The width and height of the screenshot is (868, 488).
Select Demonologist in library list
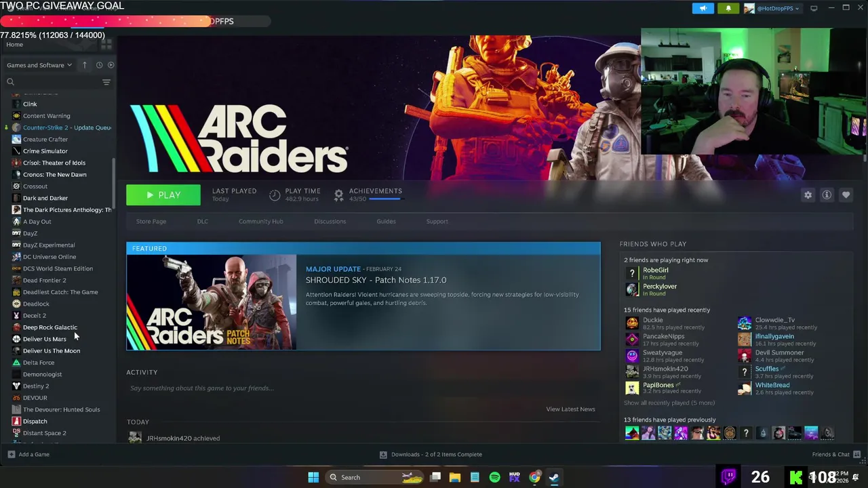[42, 374]
